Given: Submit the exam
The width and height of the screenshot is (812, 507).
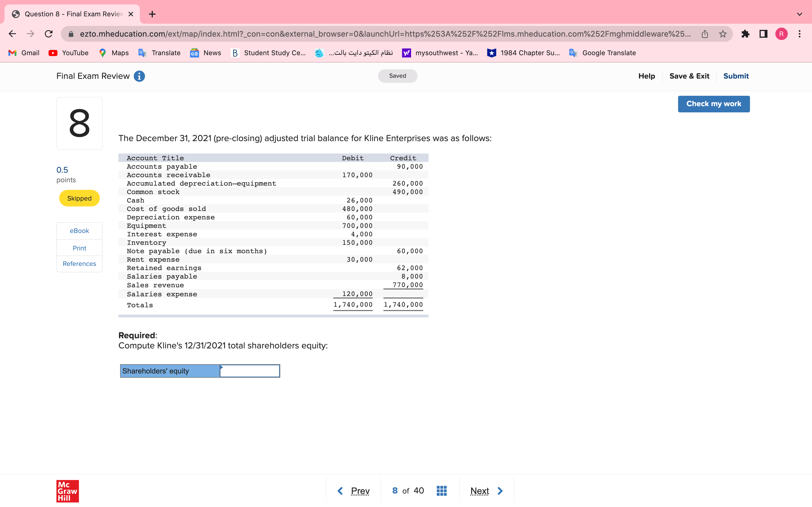Looking at the screenshot, I should tap(736, 76).
